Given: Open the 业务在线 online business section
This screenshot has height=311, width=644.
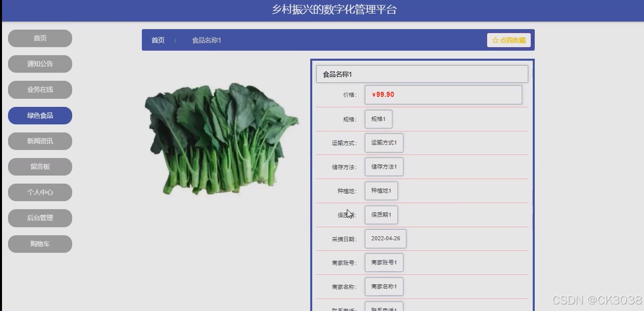Looking at the screenshot, I should point(40,89).
